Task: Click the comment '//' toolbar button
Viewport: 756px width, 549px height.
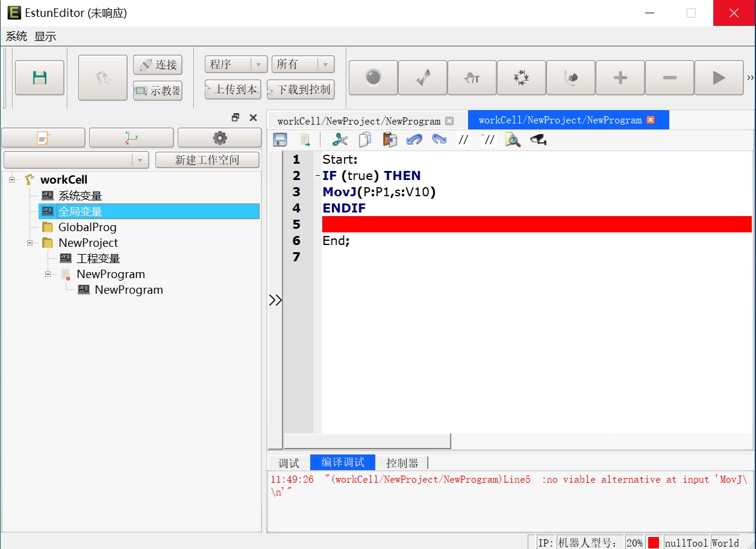Action: [x=463, y=140]
